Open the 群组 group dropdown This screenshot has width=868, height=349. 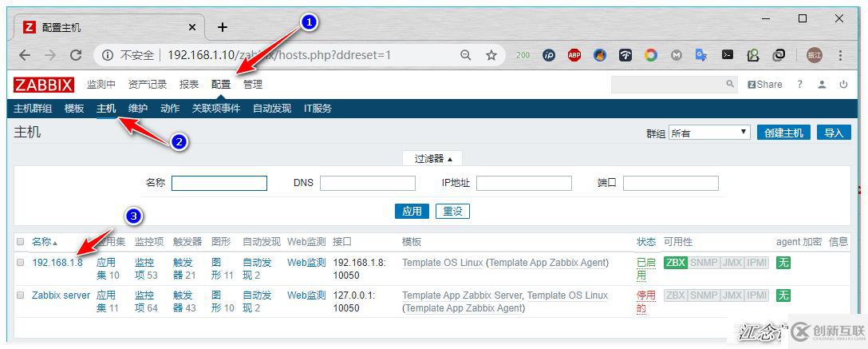point(709,133)
